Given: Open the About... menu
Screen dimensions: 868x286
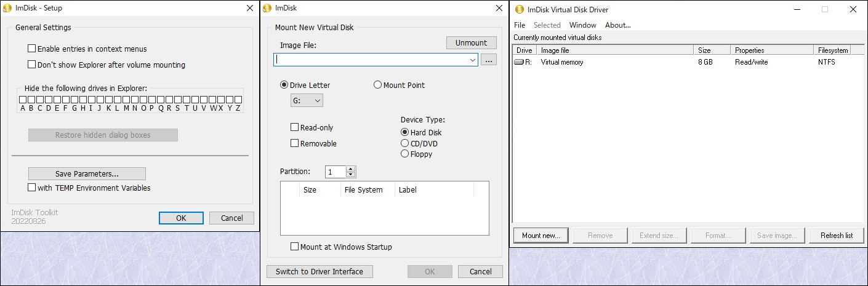Looking at the screenshot, I should (618, 25).
